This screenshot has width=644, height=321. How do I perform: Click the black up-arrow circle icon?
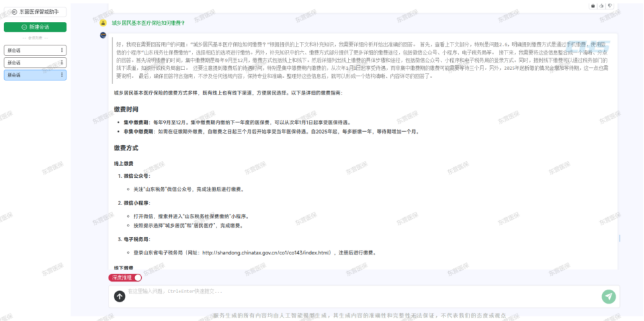tap(119, 296)
